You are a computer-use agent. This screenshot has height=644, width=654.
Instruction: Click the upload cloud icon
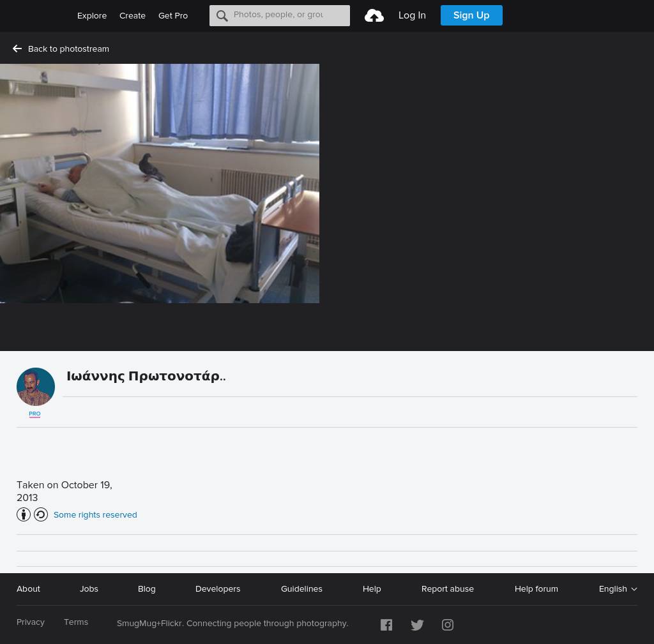pos(374,15)
